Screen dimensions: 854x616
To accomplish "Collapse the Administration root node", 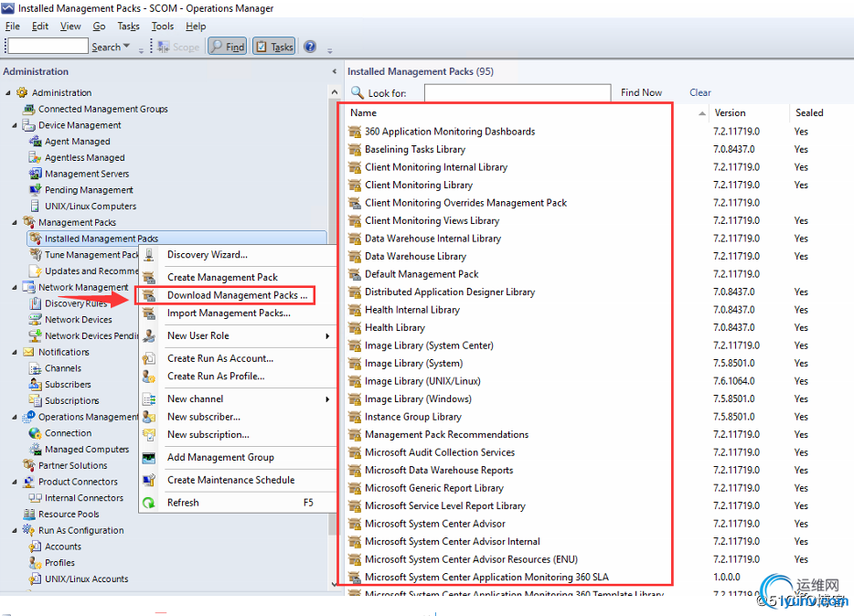I will click(8, 93).
